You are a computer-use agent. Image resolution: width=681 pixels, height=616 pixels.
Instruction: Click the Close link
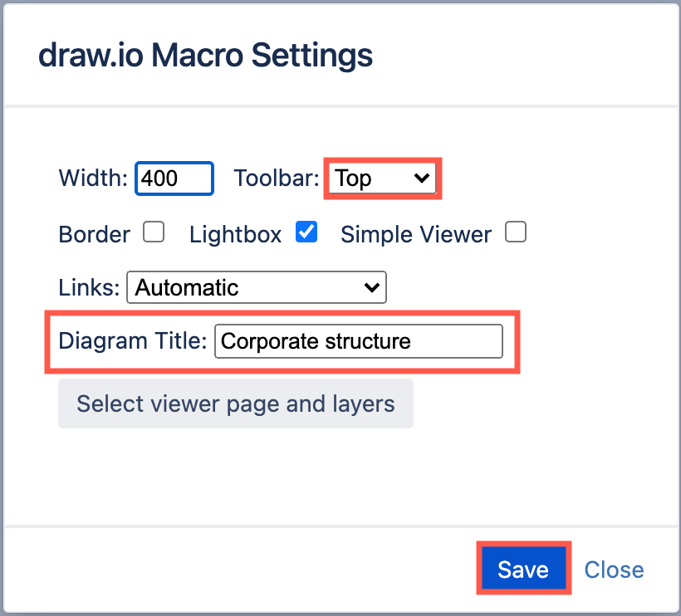(x=614, y=570)
